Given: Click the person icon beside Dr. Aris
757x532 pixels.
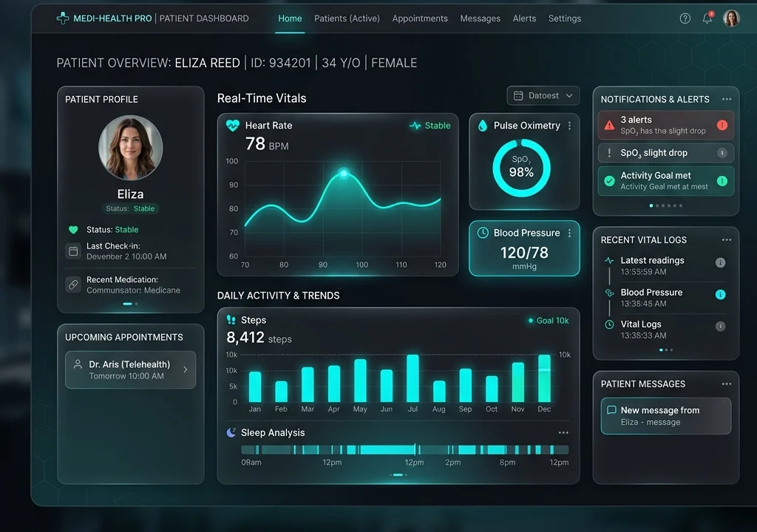Looking at the screenshot, I should coord(77,364).
